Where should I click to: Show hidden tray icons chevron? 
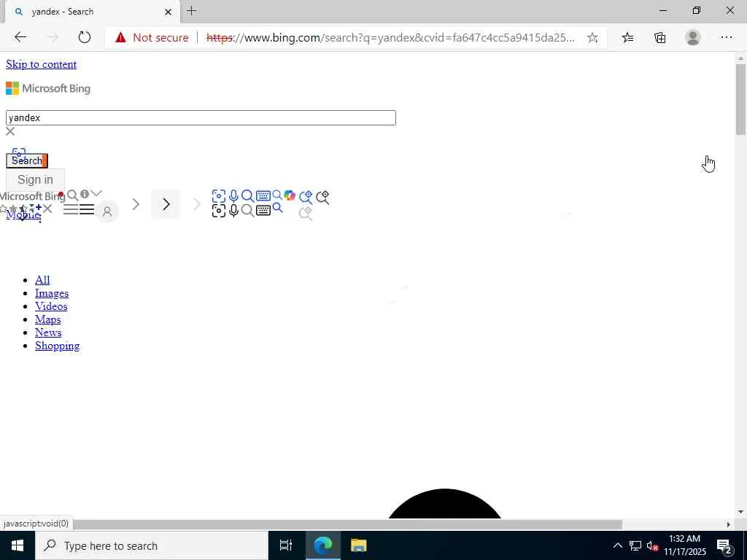[617, 545]
